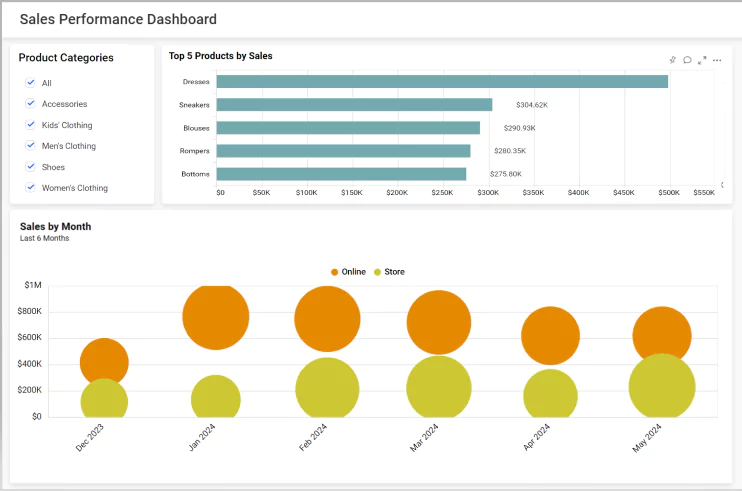742x491 pixels.
Task: Select the Dresses bar in chart
Action: point(442,82)
